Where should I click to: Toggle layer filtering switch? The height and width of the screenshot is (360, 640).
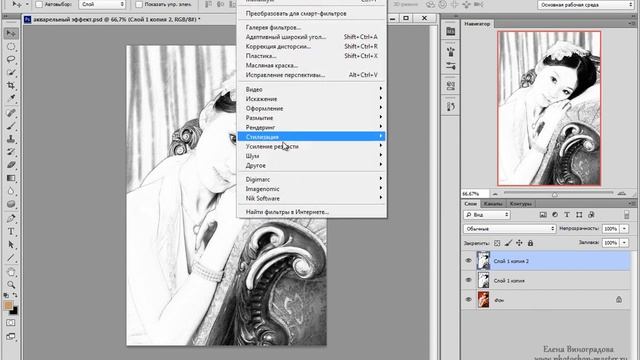click(627, 215)
